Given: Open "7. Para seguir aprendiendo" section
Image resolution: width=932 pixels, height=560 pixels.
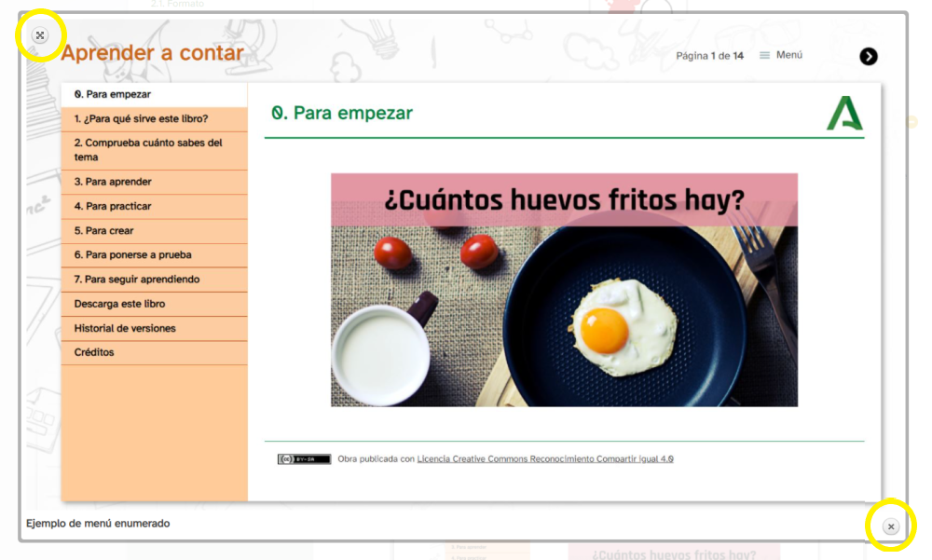Looking at the screenshot, I should [137, 280].
